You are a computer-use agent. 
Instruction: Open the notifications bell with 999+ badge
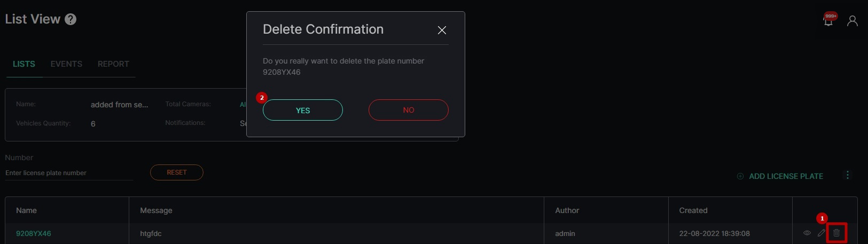(828, 20)
